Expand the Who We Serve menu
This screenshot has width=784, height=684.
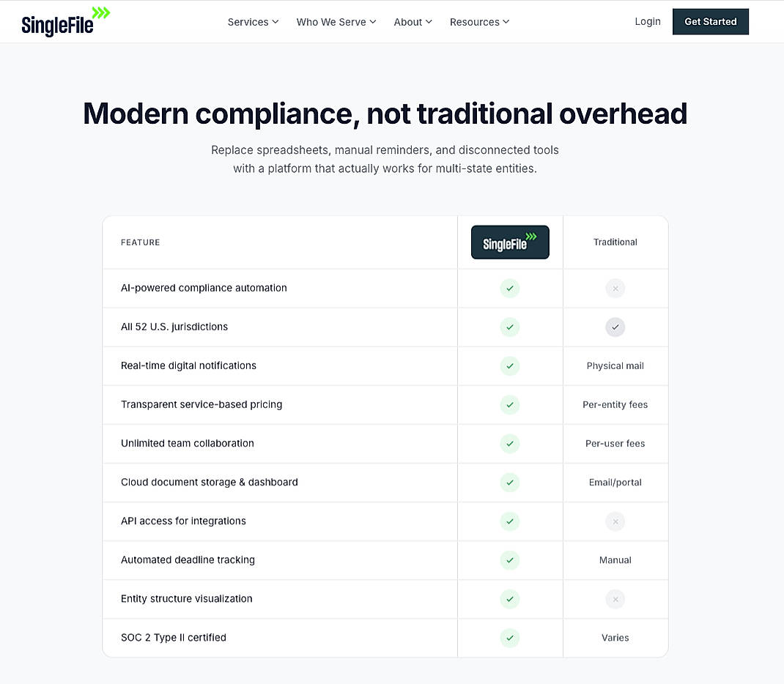(x=336, y=22)
